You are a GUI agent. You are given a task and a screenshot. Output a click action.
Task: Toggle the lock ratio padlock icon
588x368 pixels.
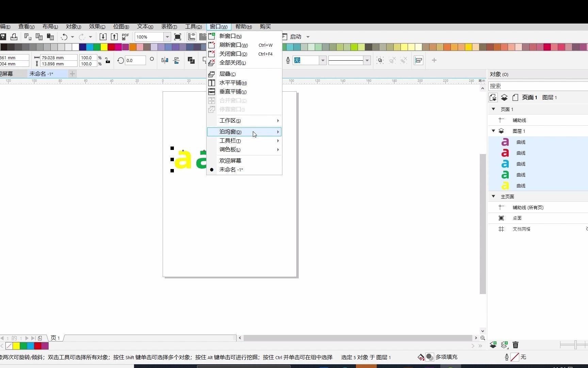108,61
